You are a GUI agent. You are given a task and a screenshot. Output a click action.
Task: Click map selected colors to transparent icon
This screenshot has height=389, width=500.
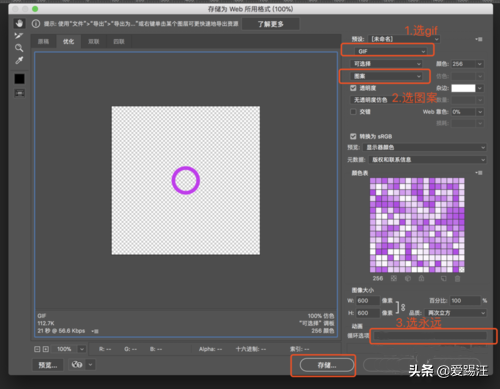coord(394,279)
